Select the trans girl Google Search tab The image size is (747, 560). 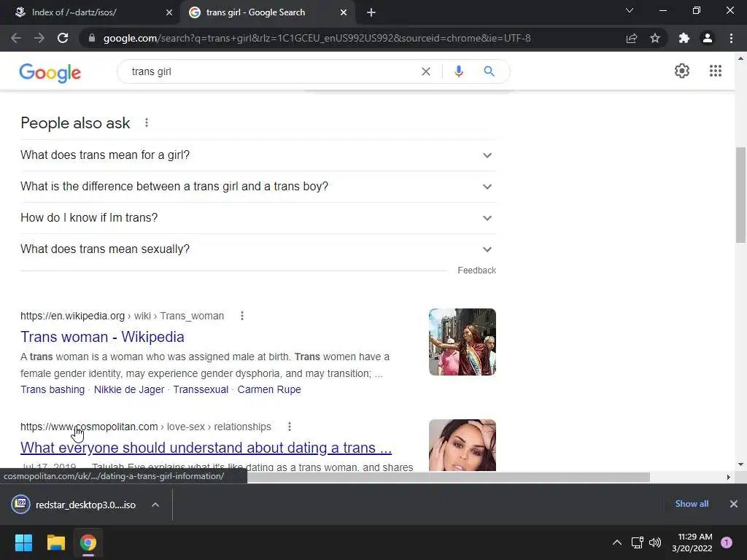click(x=267, y=12)
